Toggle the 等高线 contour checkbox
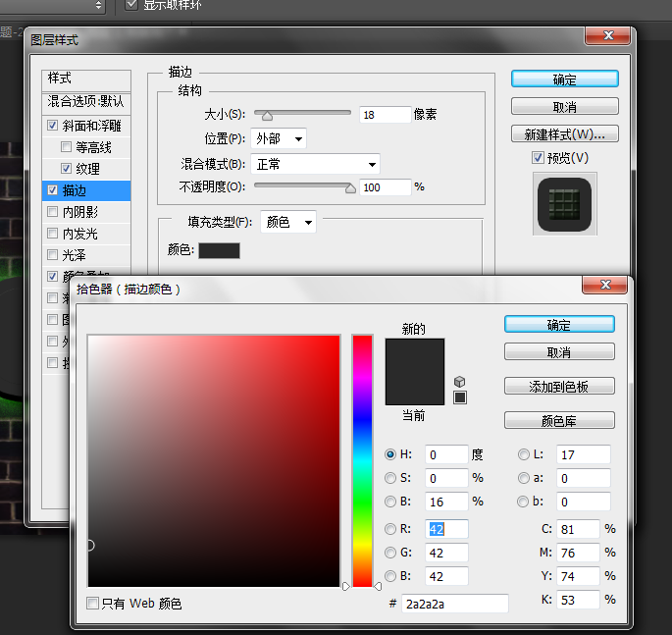 (x=66, y=147)
